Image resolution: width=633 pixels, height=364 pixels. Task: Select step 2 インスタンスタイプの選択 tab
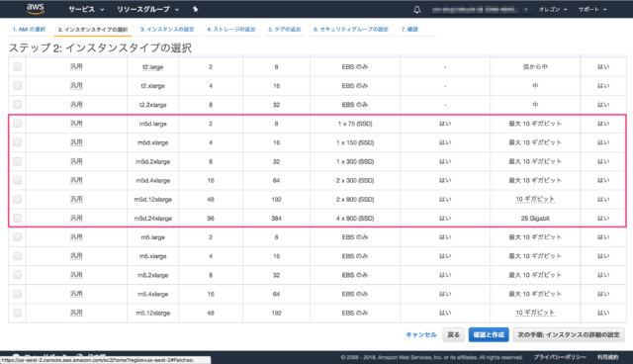(x=93, y=30)
